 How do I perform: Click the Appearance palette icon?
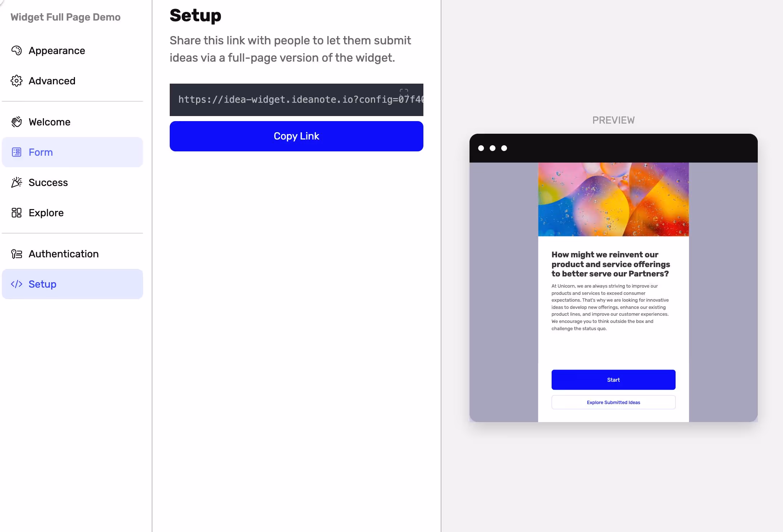click(17, 50)
